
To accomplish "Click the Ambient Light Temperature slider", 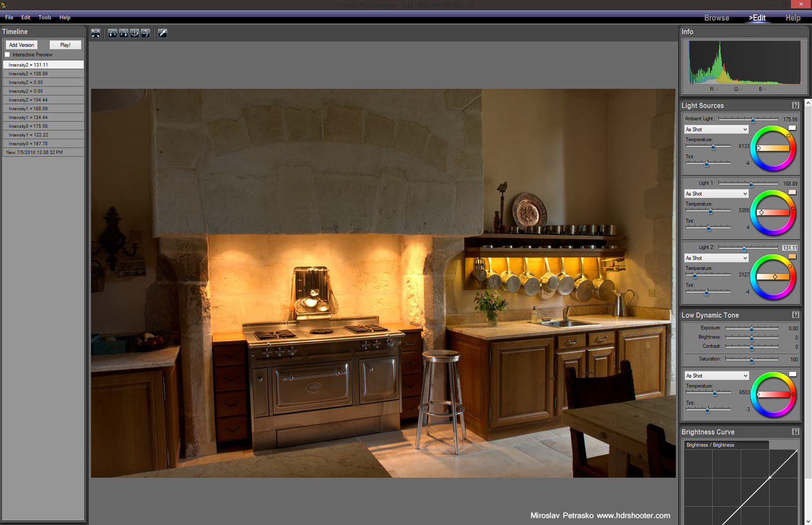I will click(x=708, y=146).
